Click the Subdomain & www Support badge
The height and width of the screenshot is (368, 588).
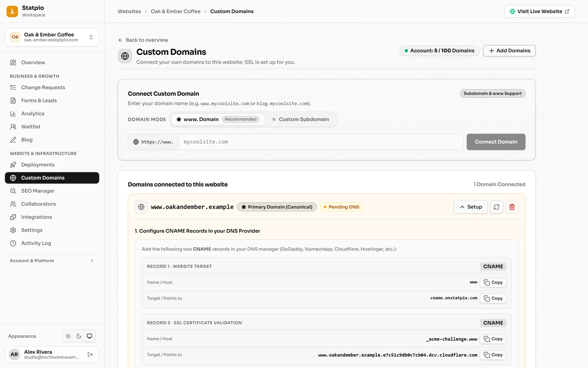pos(492,93)
